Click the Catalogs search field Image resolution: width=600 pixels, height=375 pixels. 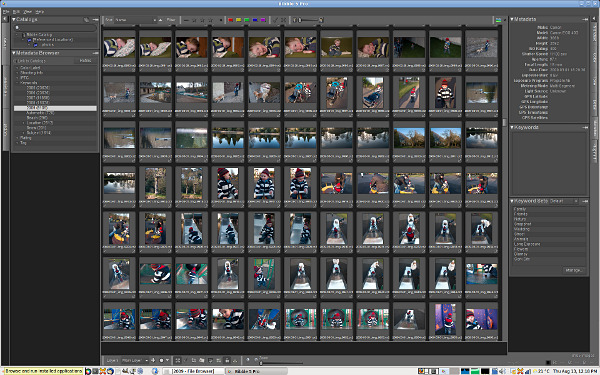pos(55,28)
